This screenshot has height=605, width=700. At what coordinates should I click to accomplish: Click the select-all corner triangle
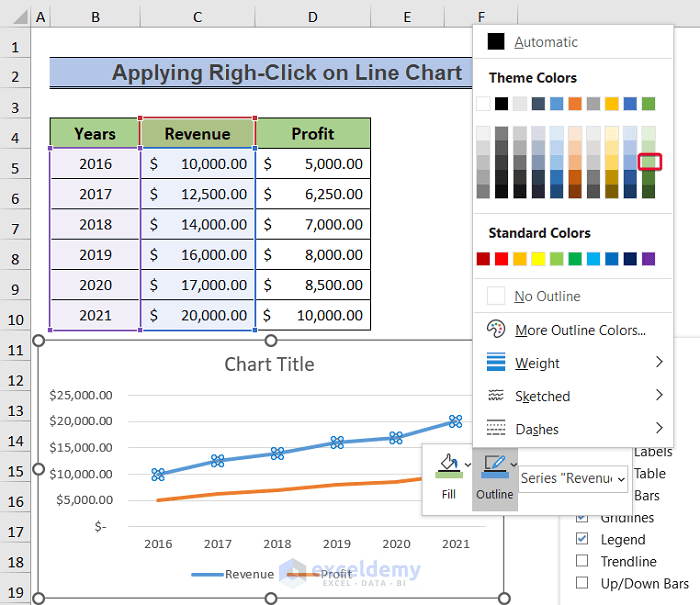20,17
